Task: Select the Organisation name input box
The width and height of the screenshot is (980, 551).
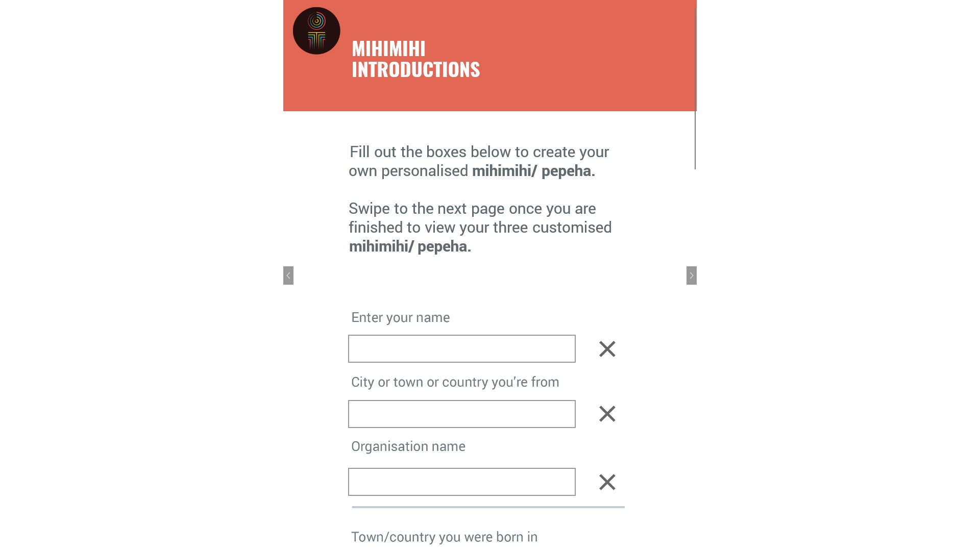Action: click(x=461, y=482)
